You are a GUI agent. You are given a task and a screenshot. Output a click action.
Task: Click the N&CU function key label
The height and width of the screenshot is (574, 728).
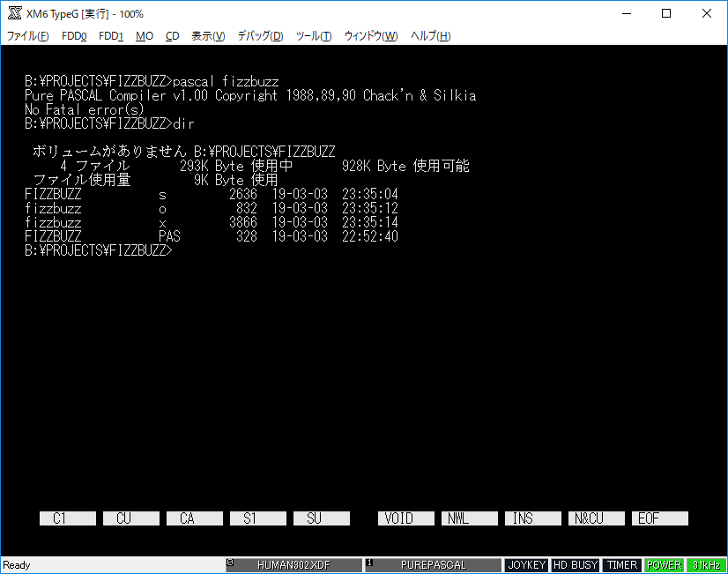coord(597,518)
